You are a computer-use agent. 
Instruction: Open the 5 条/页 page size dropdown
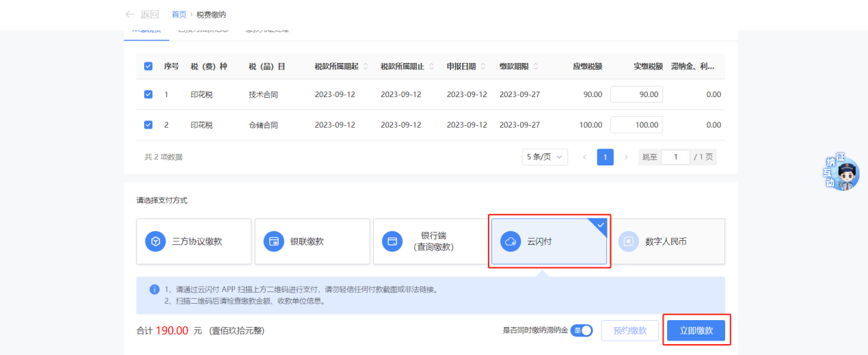[545, 157]
